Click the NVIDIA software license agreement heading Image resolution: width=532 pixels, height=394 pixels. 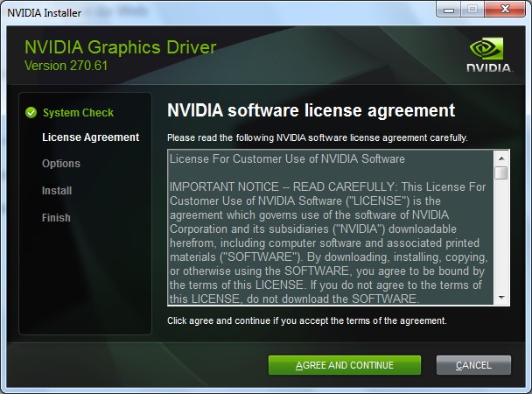[x=311, y=111]
